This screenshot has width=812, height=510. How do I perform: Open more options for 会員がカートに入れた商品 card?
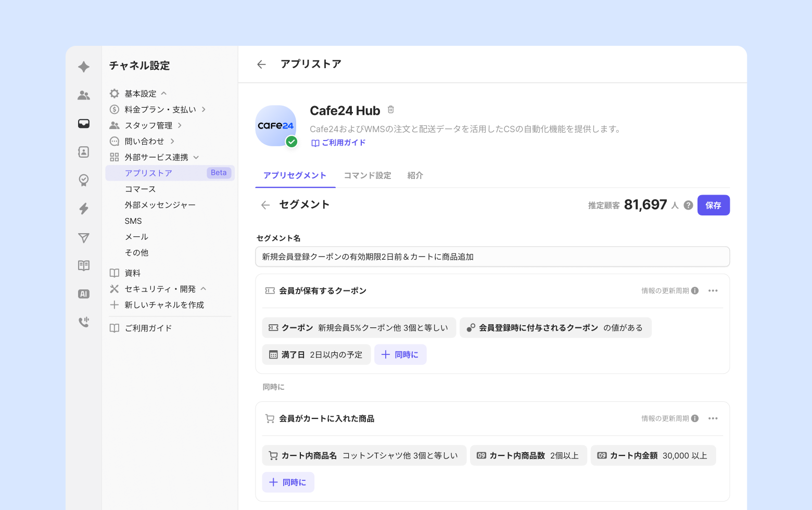(x=713, y=419)
